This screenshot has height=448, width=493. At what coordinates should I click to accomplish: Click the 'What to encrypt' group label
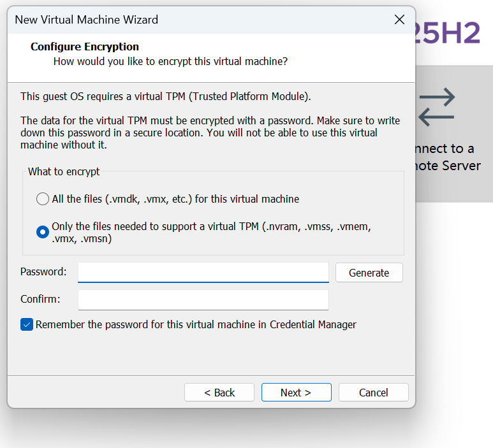[x=64, y=171]
